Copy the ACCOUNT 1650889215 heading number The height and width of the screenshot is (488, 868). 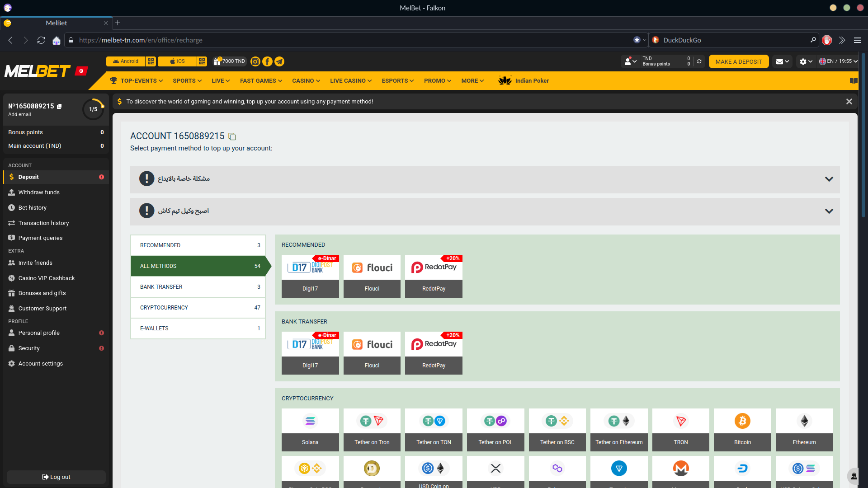(x=232, y=136)
